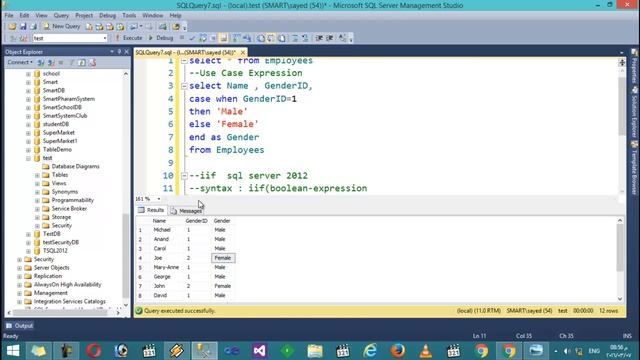Click the Save All icon

click(33, 27)
